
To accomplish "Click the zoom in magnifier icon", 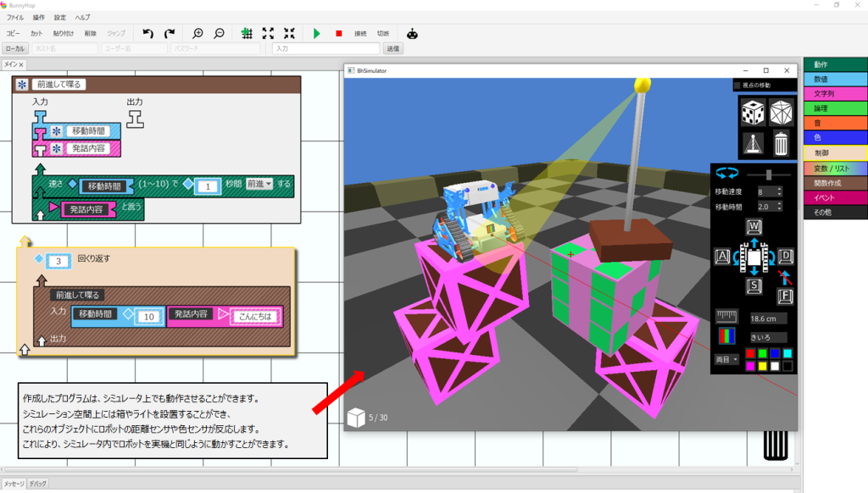I will pos(198,33).
